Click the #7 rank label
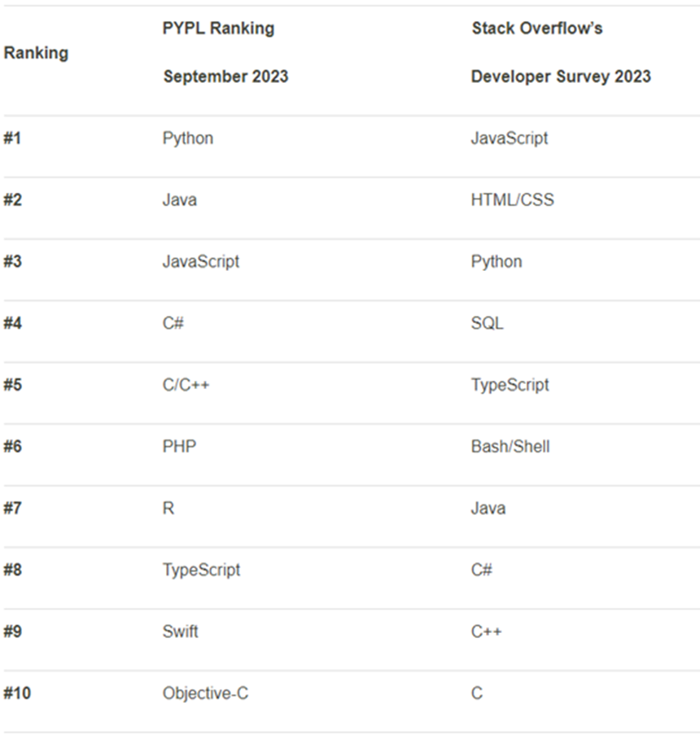This screenshot has width=700, height=738. 12,509
